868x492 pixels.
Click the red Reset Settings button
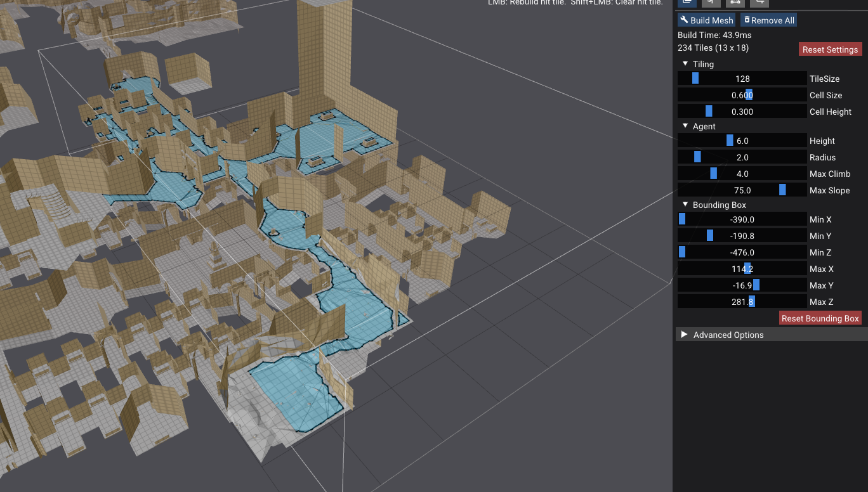tap(829, 49)
